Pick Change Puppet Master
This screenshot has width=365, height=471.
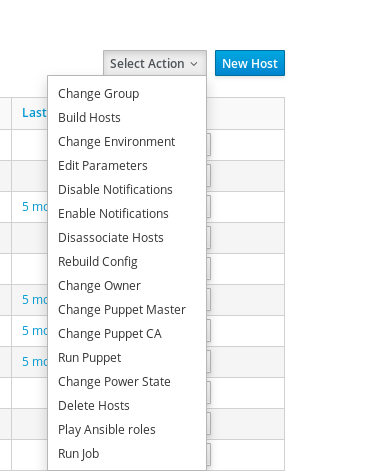[127, 310]
